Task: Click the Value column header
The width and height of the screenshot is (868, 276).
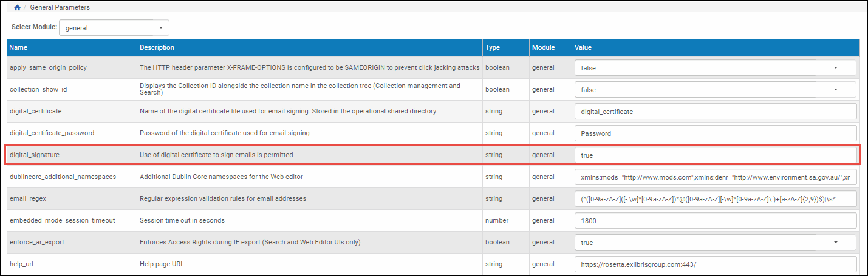Action: click(583, 47)
